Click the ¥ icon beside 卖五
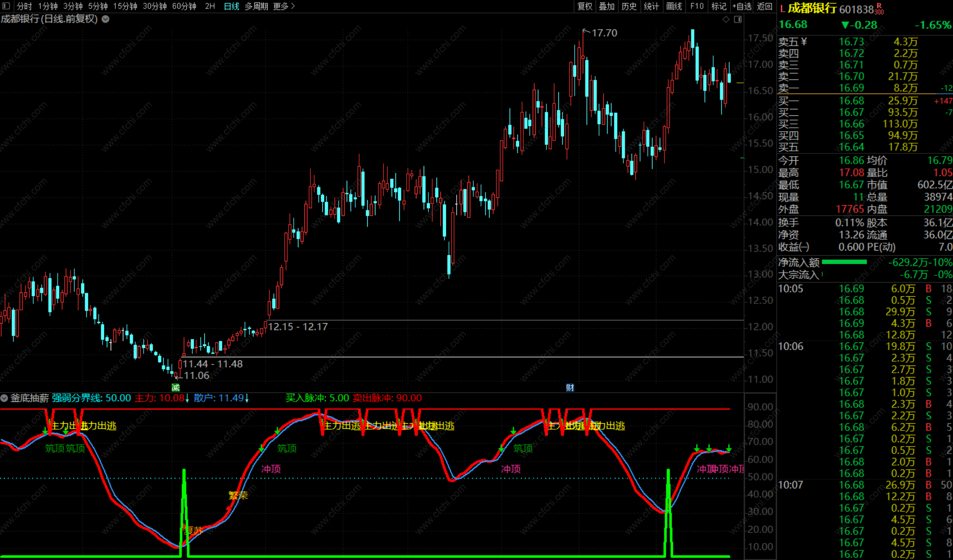 coord(804,41)
